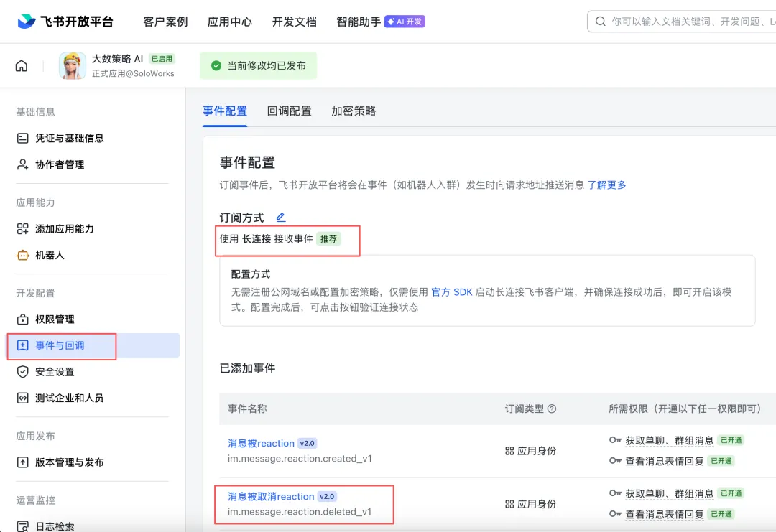Click the 订阅类型 help question icon
Image resolution: width=776 pixels, height=532 pixels.
552,409
